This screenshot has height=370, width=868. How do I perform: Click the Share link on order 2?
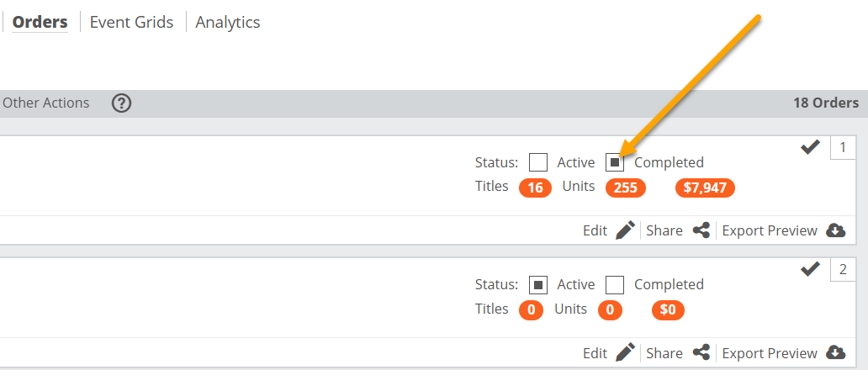664,353
